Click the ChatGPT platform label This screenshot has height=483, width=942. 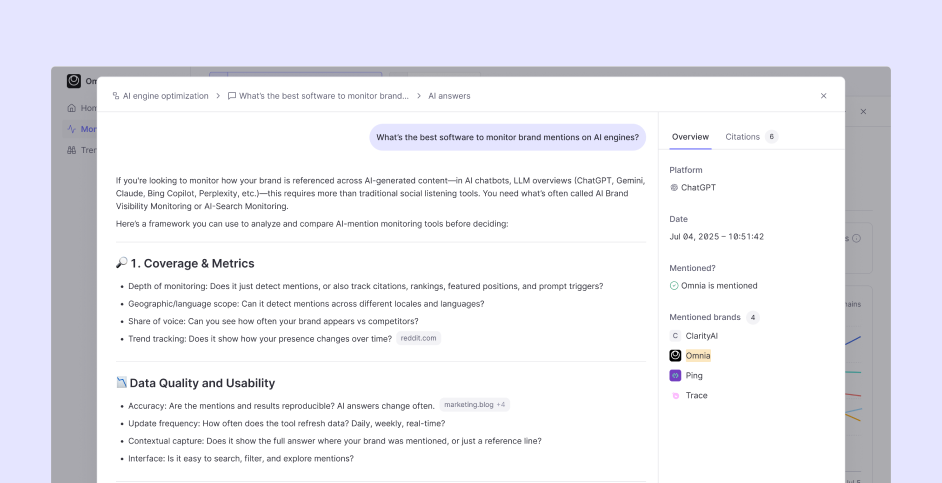tap(698, 187)
